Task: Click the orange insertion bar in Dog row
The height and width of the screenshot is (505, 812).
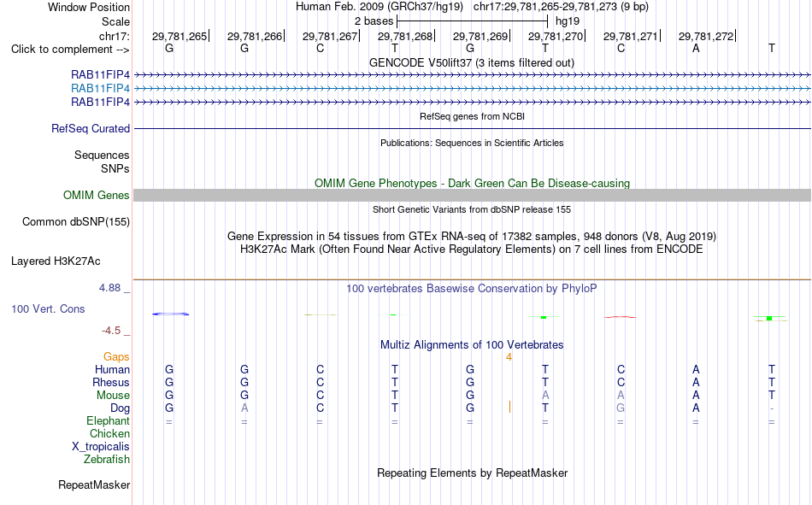Action: click(510, 407)
